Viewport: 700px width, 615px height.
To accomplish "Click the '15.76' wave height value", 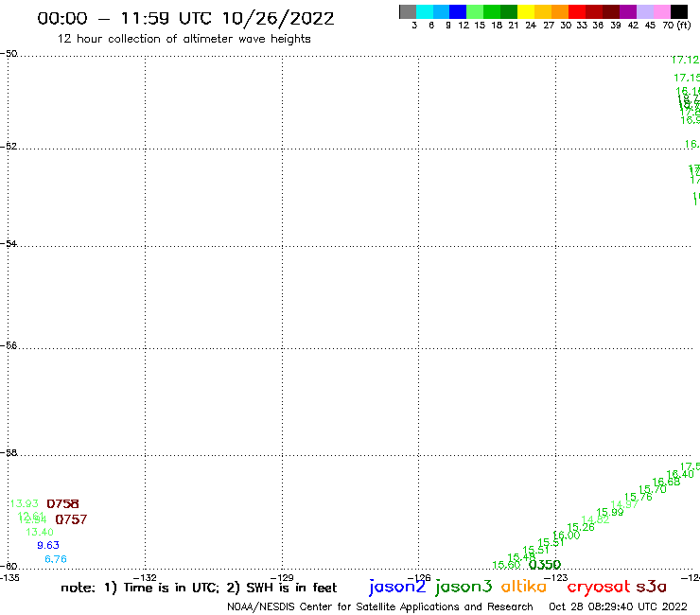I will coord(638,497).
